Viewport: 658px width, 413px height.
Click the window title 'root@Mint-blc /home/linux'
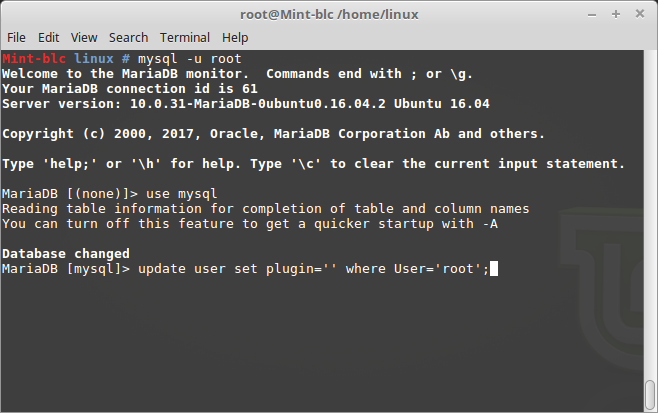click(328, 14)
